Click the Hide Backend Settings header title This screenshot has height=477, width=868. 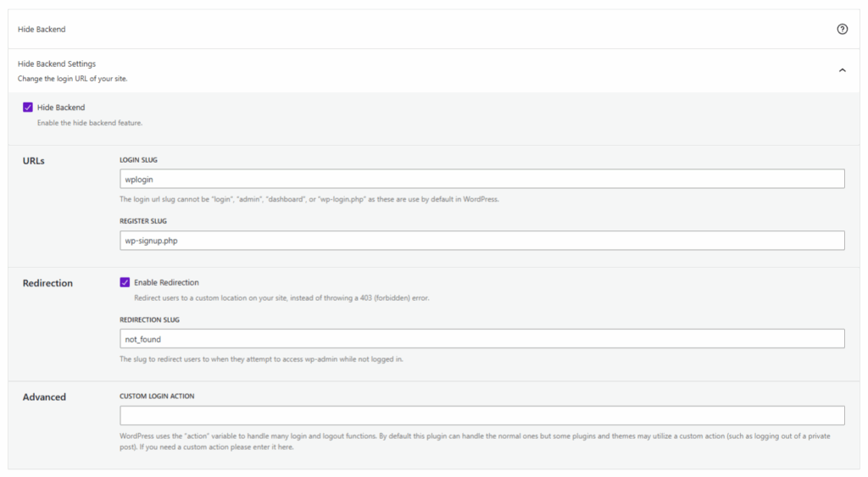click(57, 64)
